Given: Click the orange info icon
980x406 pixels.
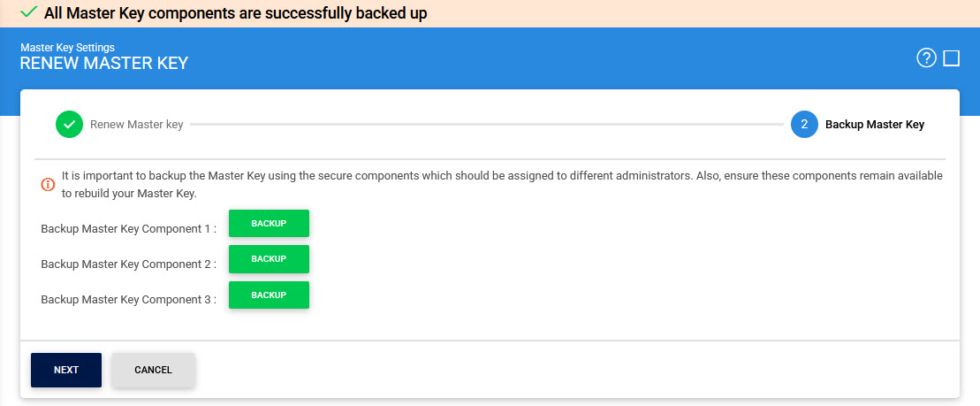Looking at the screenshot, I should point(49,185).
